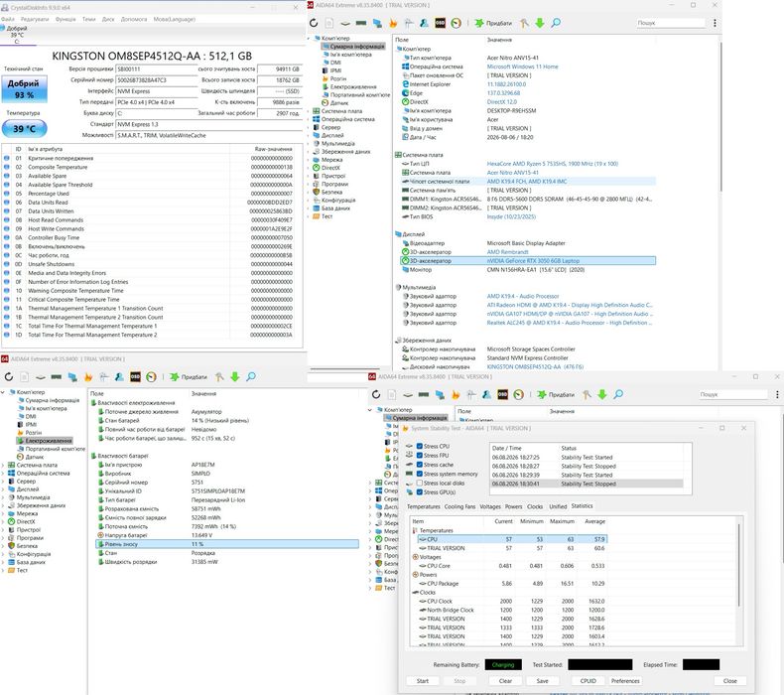Expand Системна плата node in summary AIDA64 tree

pyautogui.click(x=310, y=111)
